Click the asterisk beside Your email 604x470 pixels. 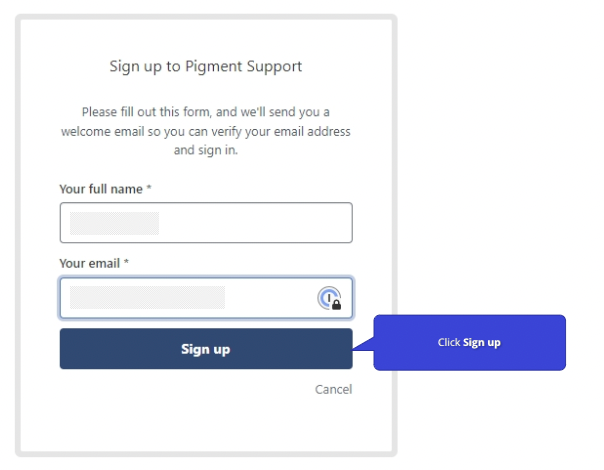(x=126, y=262)
